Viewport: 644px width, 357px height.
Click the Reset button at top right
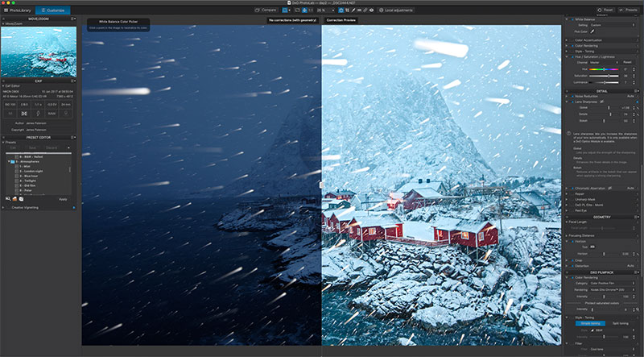pos(605,10)
